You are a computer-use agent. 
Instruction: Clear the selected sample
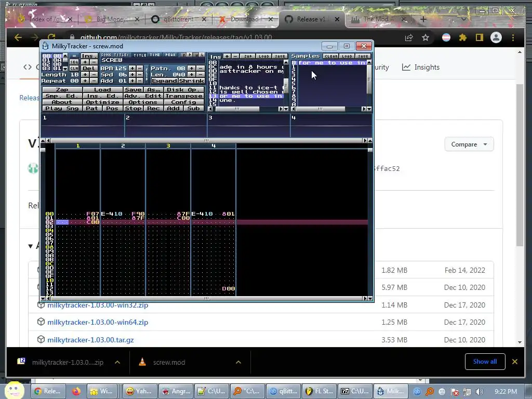[x=331, y=56]
